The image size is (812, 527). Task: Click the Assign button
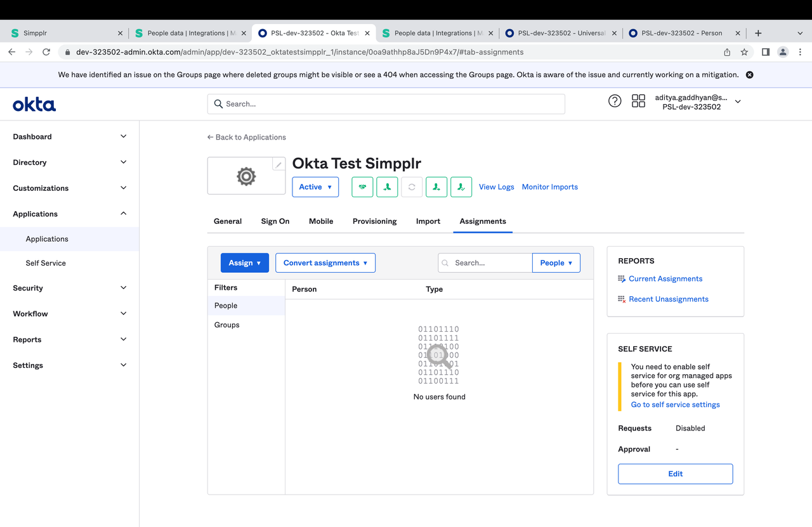[x=244, y=263]
